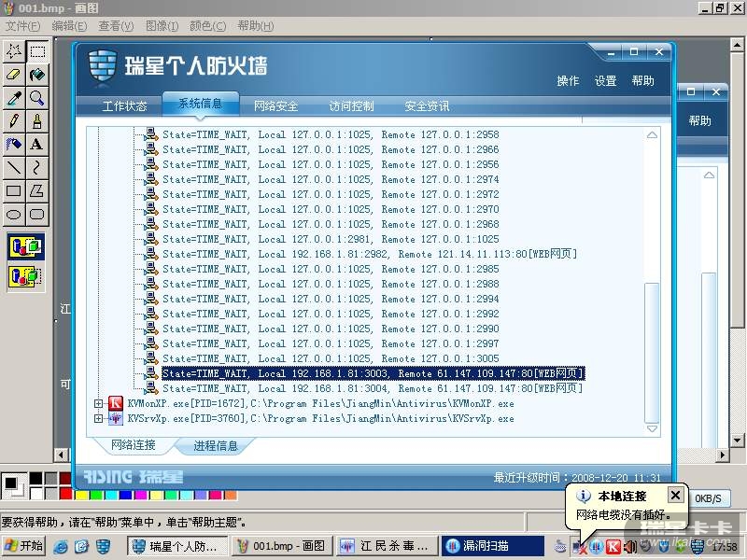747x560 pixels.
Task: Click the volume speaker tray icon
Action: point(629,547)
